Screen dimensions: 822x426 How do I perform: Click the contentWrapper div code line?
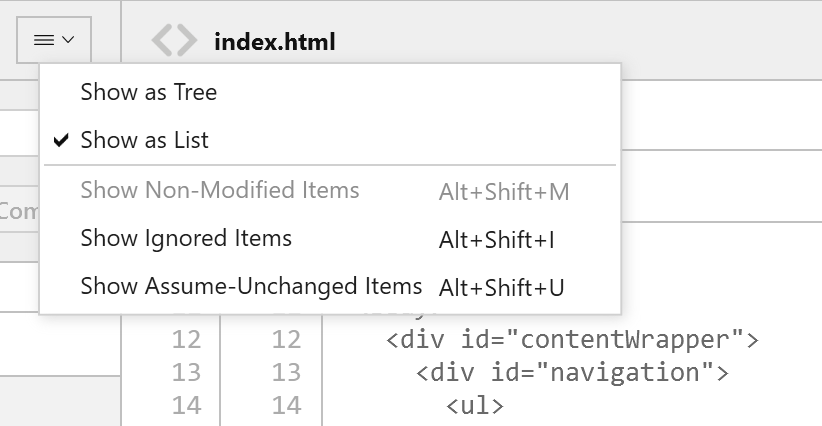[x=572, y=340]
